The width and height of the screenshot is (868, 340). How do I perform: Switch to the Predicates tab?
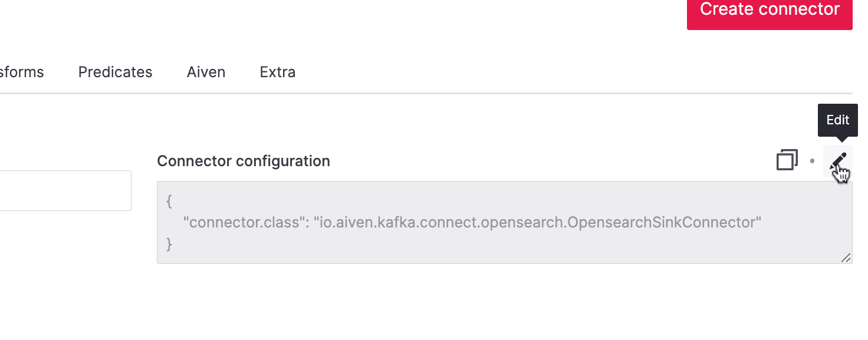pyautogui.click(x=115, y=72)
